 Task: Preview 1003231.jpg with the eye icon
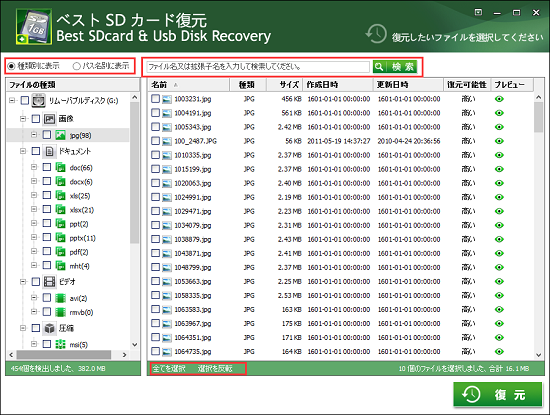point(499,99)
